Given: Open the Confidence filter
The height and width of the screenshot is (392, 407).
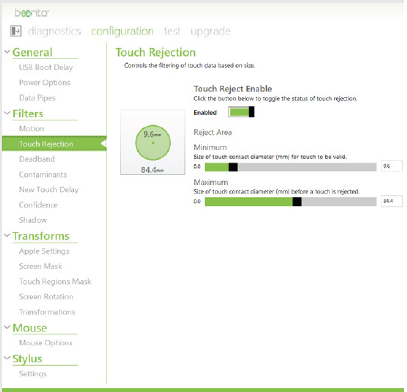Looking at the screenshot, I should tap(38, 205).
